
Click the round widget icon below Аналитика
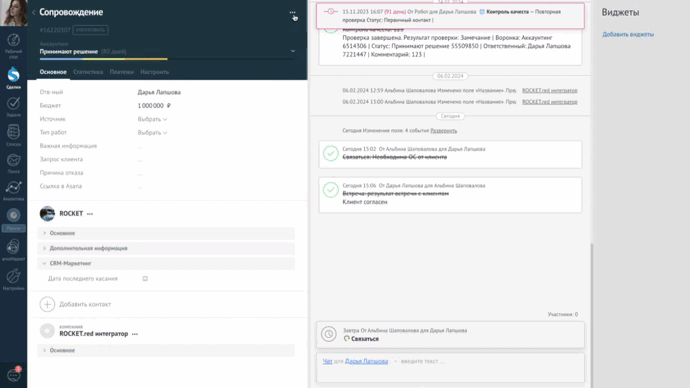[13, 215]
